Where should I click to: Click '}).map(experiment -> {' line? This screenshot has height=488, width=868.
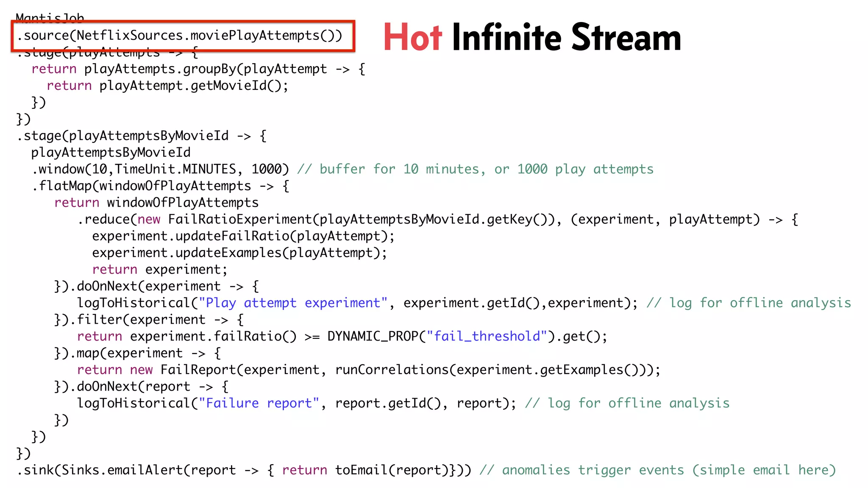[x=137, y=353]
